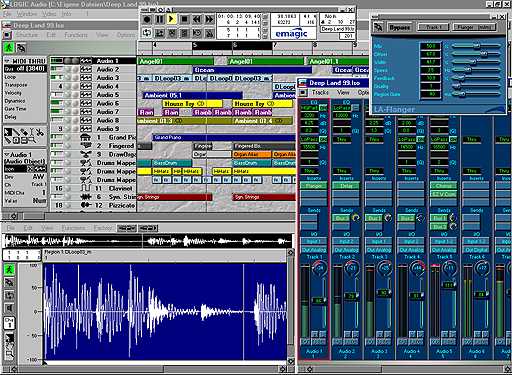Open the Tracks menu in mixer window
This screenshot has height=375, width=512.
pos(320,92)
